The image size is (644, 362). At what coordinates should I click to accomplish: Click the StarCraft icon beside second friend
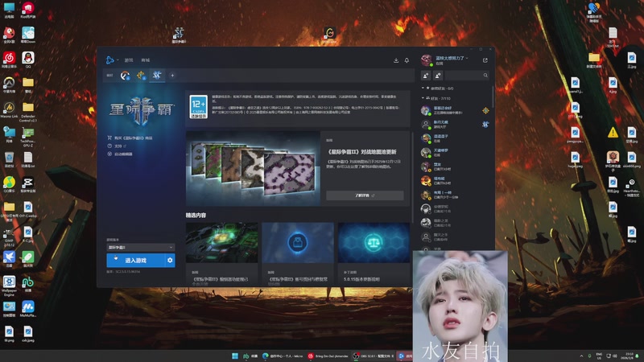(x=485, y=125)
